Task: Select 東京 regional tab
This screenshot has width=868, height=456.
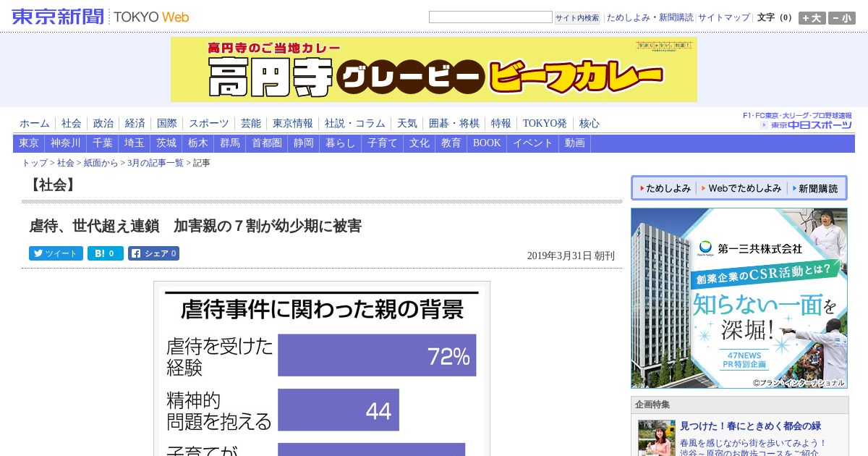Action: [x=29, y=143]
